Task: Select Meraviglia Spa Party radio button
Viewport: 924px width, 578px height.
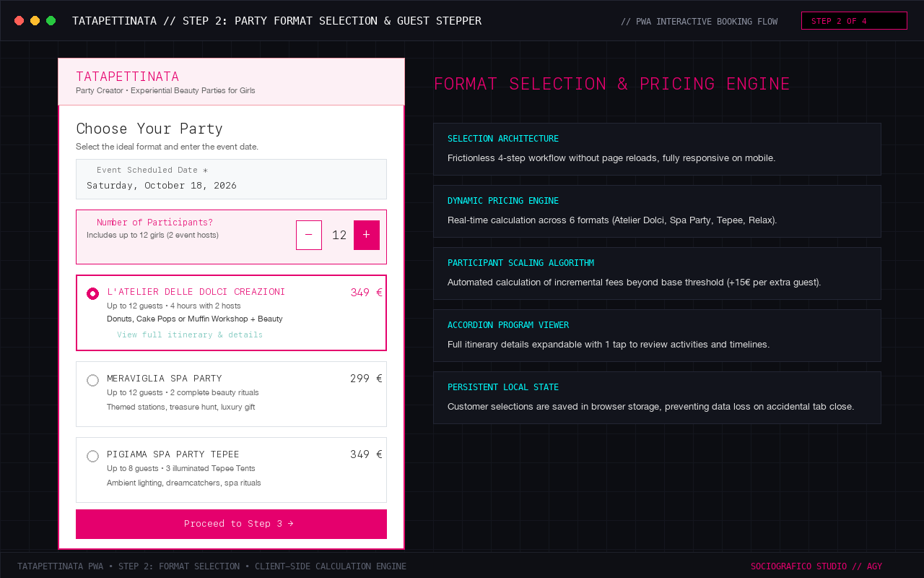Action: click(92, 380)
